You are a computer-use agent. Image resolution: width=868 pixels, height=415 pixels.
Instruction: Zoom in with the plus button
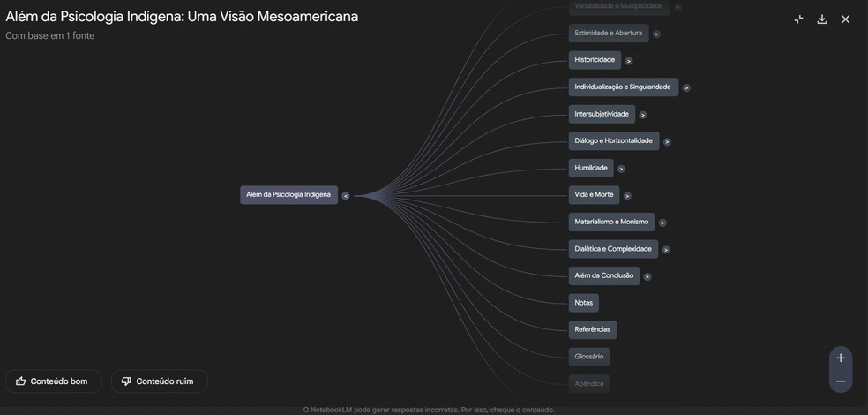pyautogui.click(x=841, y=358)
